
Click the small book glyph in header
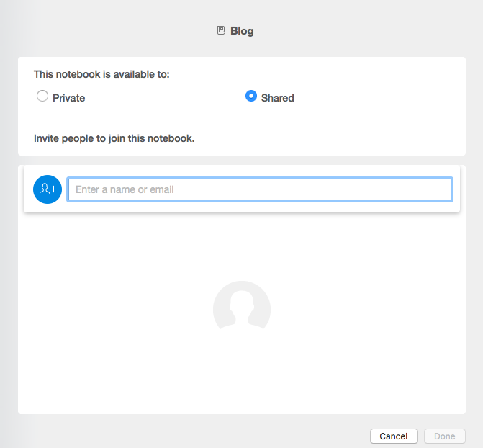(x=221, y=30)
